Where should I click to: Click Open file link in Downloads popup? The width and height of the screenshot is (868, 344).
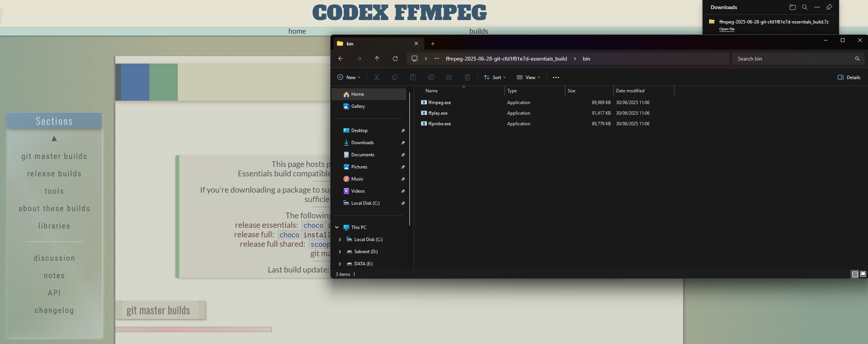(727, 29)
